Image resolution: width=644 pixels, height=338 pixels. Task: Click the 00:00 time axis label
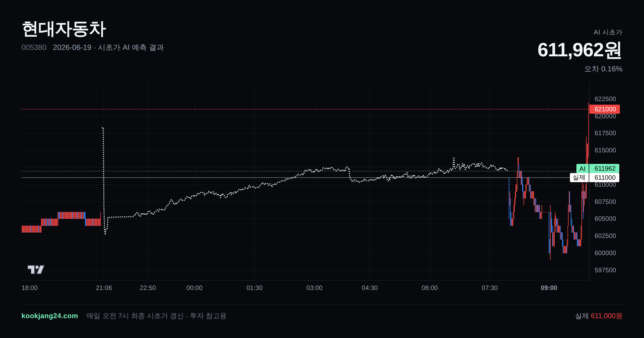(x=195, y=288)
